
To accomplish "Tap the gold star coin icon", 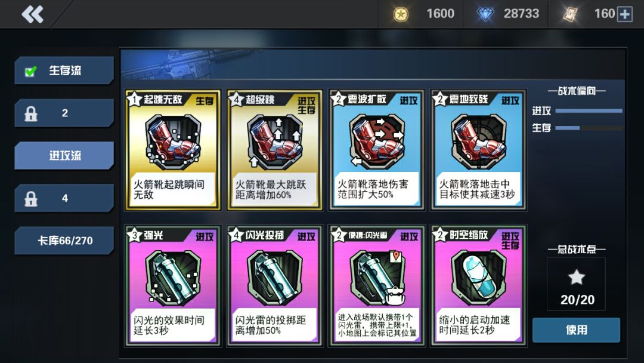I will (401, 14).
